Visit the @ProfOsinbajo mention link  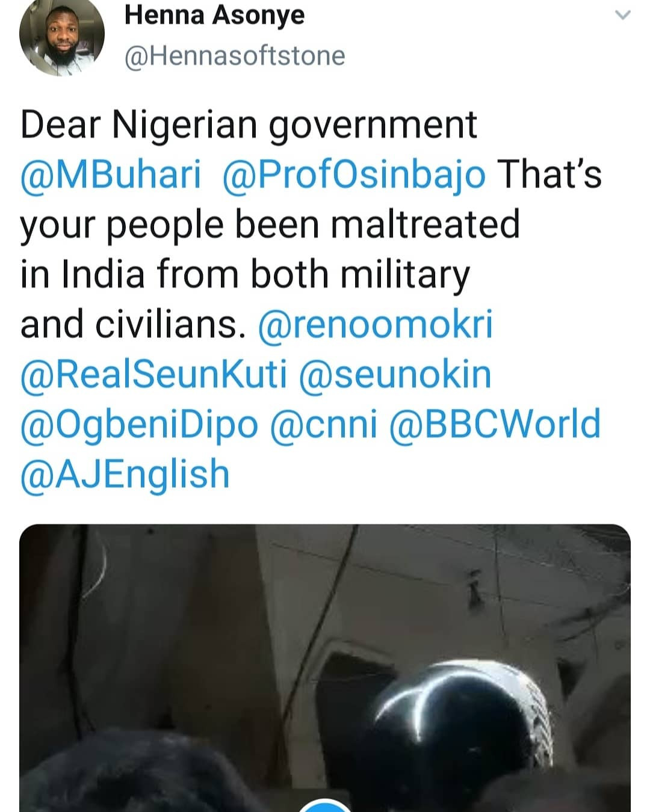point(354,175)
